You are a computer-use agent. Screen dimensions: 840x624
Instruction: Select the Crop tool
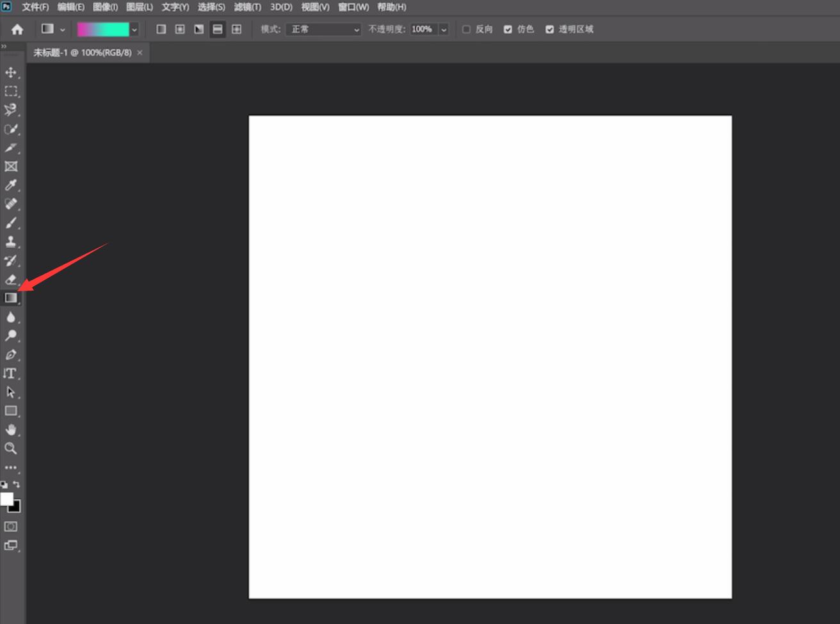click(11, 148)
